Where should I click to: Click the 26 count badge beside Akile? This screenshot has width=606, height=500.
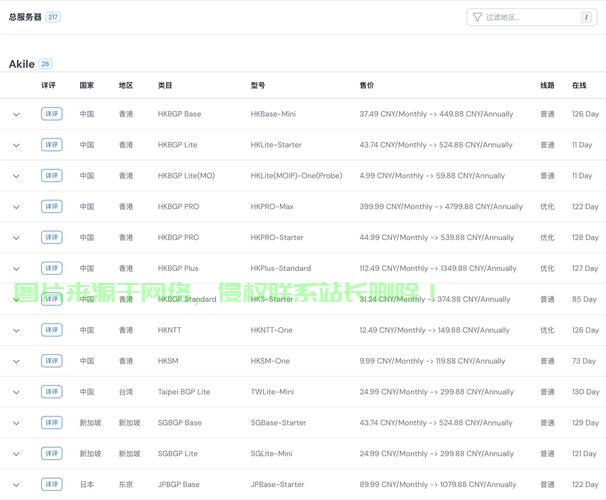tap(46, 64)
